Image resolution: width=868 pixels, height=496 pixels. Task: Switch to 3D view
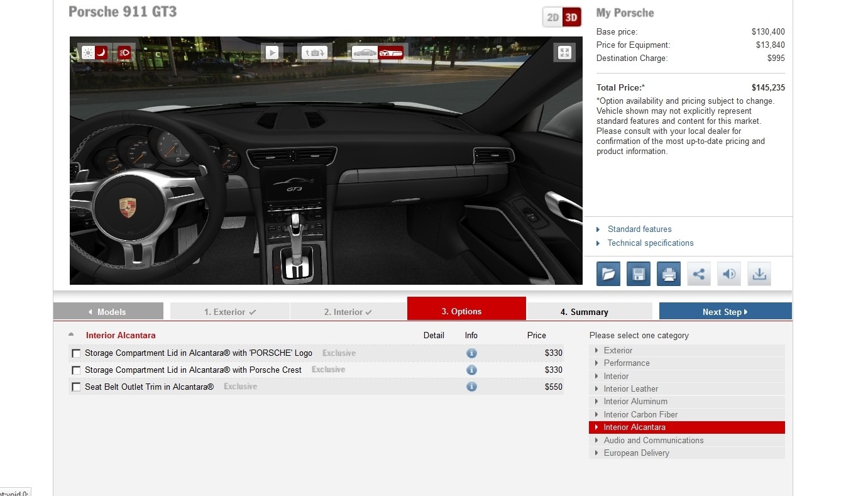tap(571, 18)
